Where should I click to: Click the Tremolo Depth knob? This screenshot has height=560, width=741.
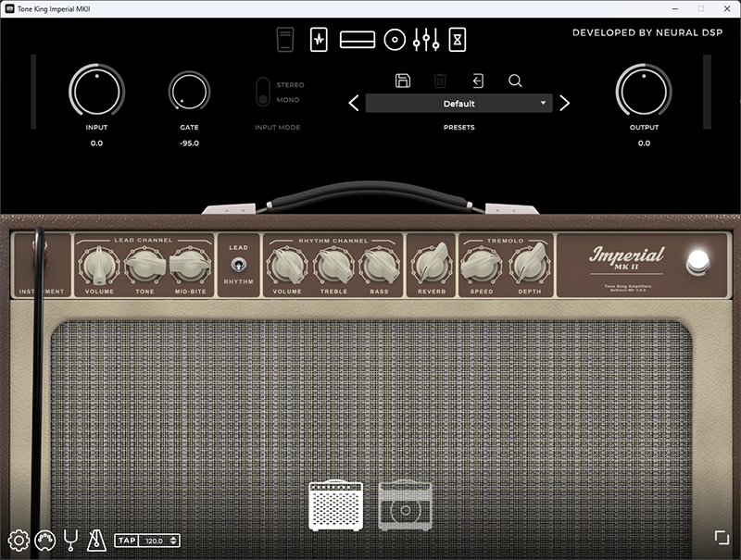(x=529, y=266)
